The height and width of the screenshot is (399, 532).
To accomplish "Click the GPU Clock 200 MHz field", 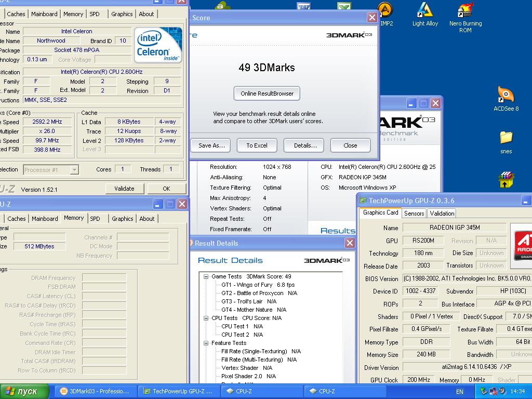I will pos(418,380).
